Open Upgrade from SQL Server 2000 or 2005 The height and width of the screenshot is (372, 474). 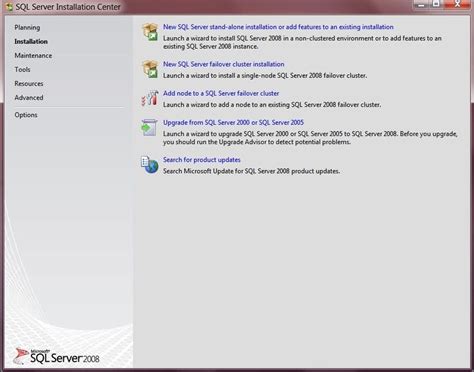coord(233,122)
